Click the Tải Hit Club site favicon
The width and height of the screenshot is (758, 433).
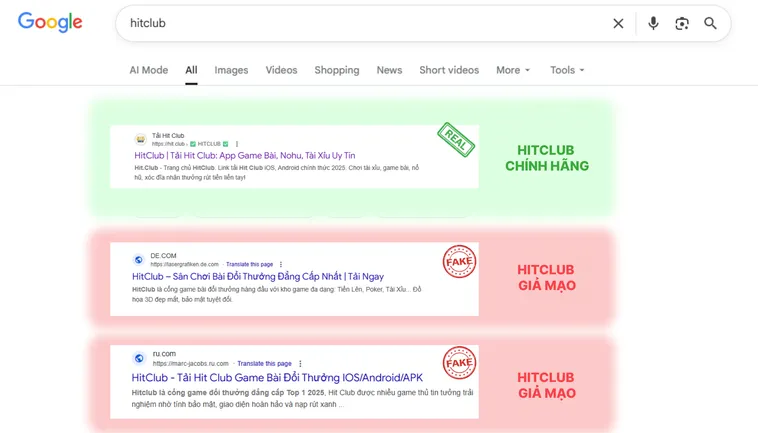140,139
